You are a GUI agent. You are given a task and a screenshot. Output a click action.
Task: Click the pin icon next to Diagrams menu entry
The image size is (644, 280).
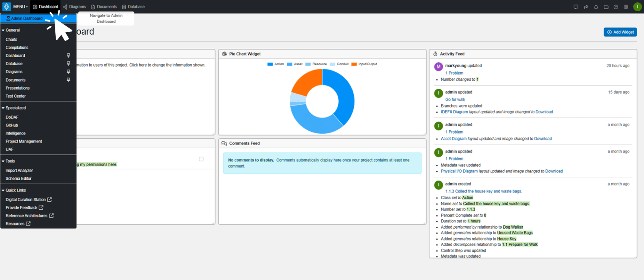tap(68, 72)
